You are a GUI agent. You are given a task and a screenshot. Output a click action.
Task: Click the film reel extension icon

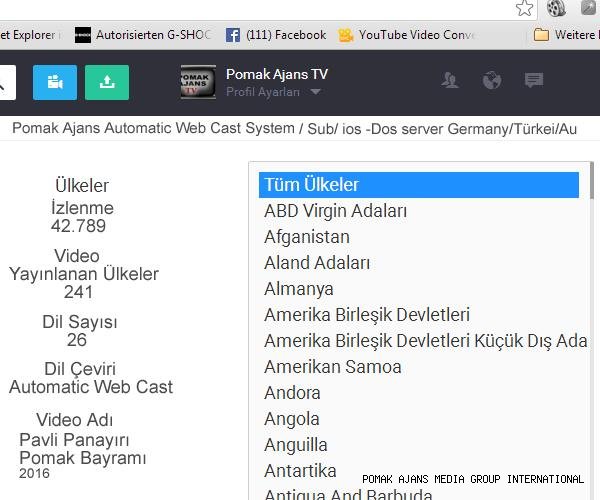557,9
